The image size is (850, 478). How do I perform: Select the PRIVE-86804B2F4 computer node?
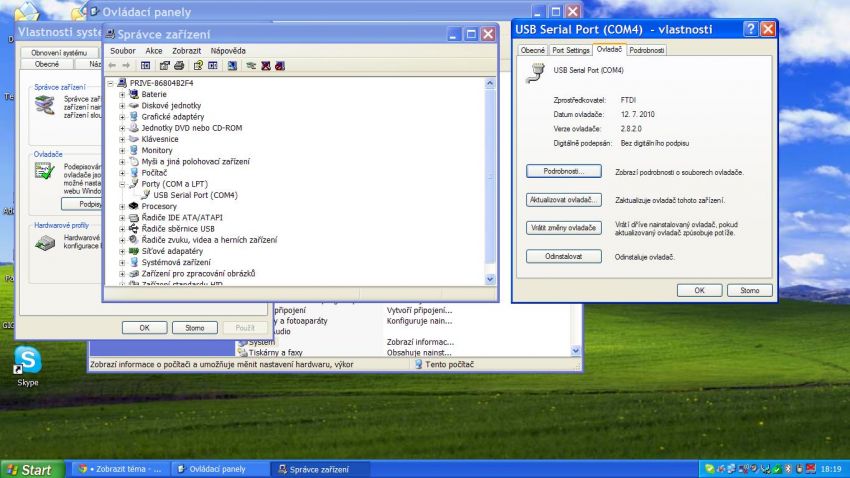click(x=161, y=83)
